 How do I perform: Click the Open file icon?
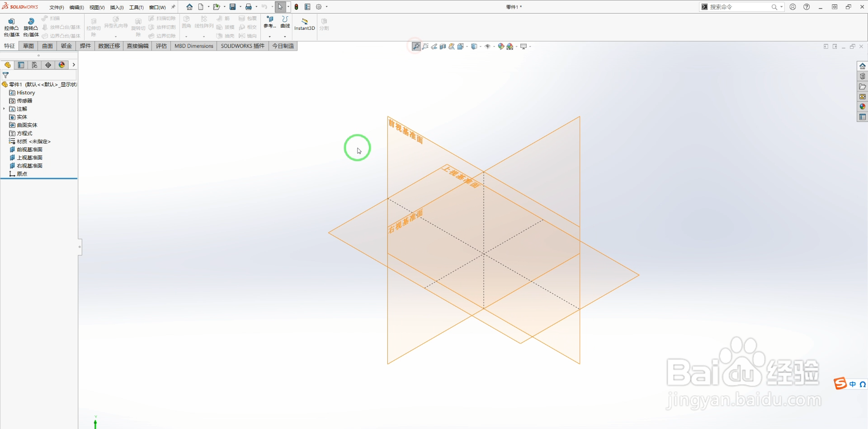coord(217,7)
